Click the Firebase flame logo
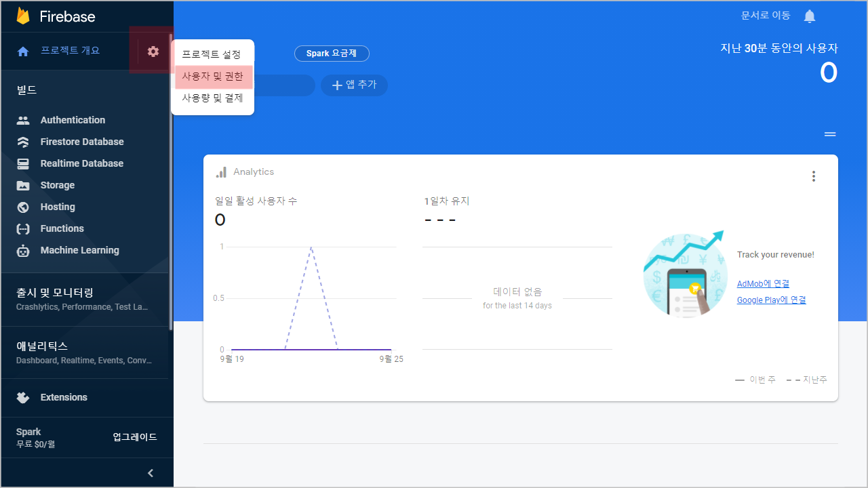Viewport: 868px width, 488px height. click(x=23, y=16)
